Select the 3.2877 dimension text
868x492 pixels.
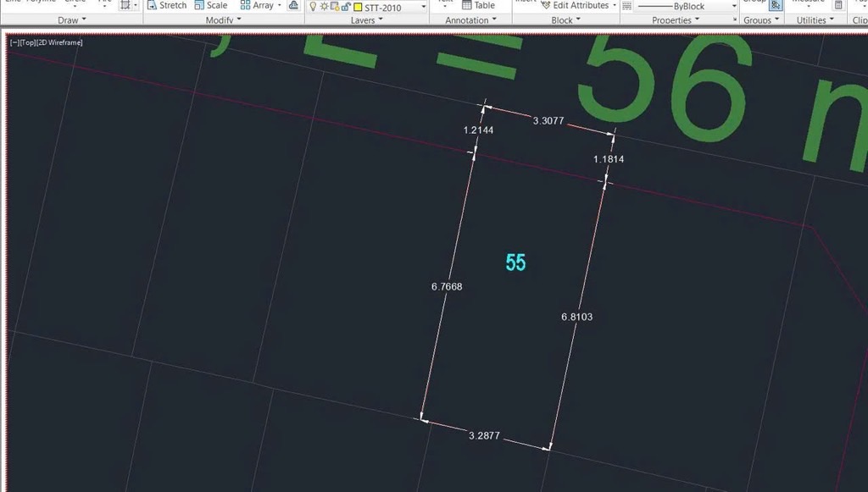(x=484, y=435)
